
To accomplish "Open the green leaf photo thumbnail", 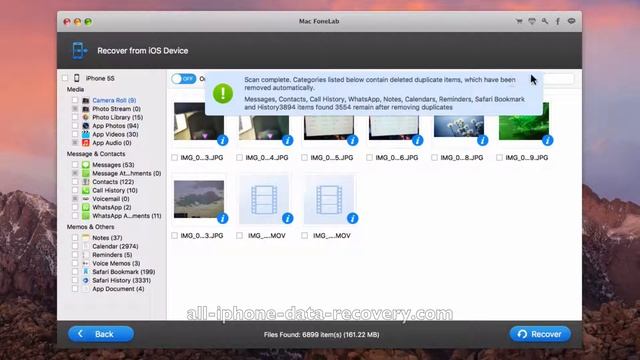I will (524, 121).
